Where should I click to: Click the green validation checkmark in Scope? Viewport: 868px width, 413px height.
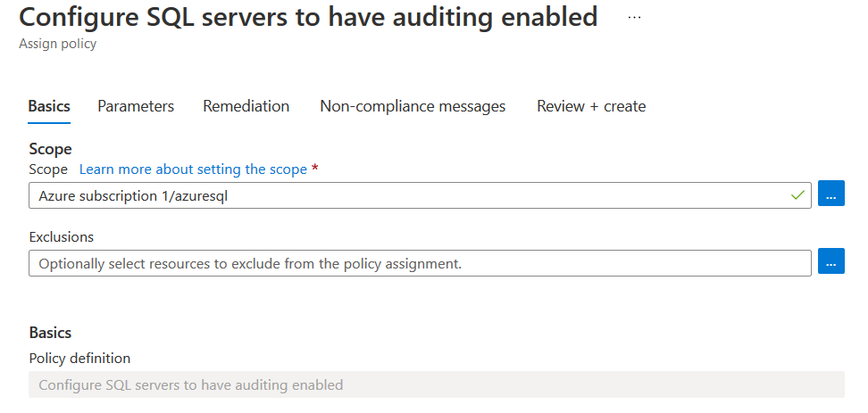tap(797, 194)
